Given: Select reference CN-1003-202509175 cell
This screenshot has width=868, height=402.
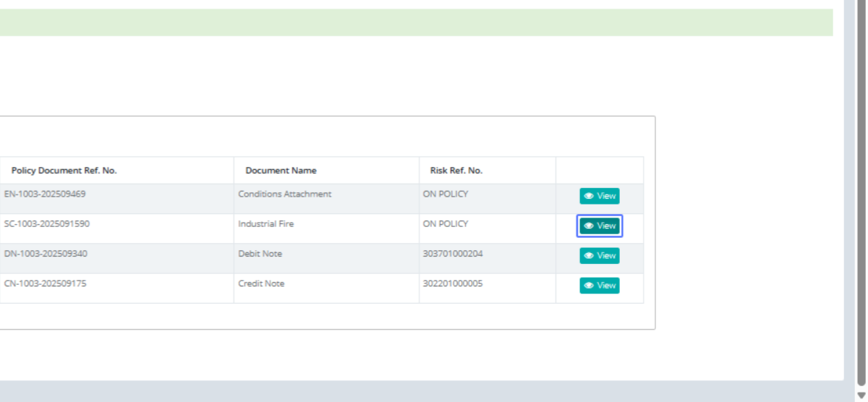Looking at the screenshot, I should click(45, 283).
